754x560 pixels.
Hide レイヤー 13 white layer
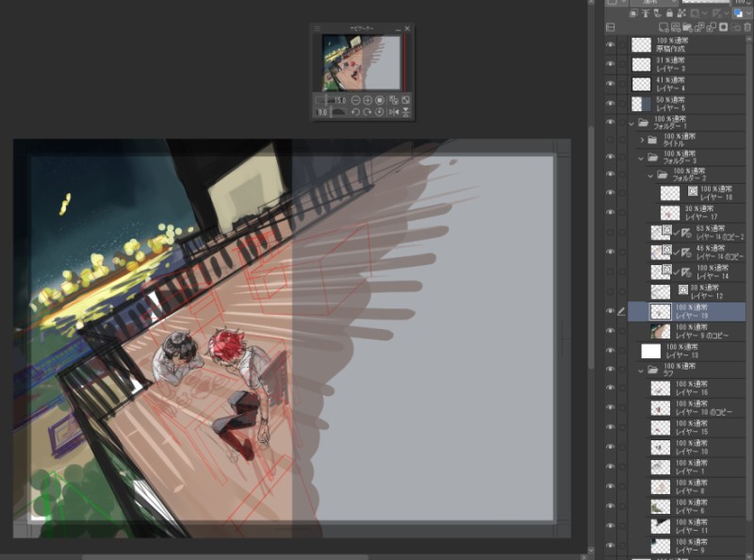tap(610, 351)
